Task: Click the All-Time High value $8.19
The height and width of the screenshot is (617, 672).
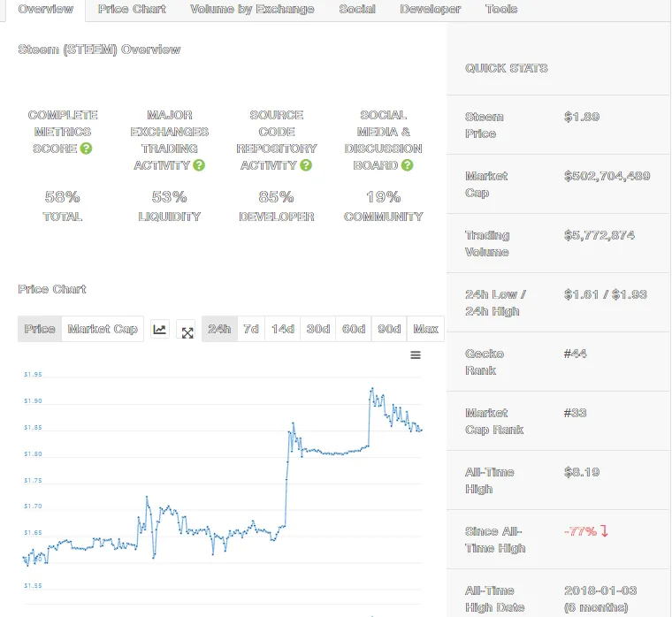Action: tap(582, 472)
